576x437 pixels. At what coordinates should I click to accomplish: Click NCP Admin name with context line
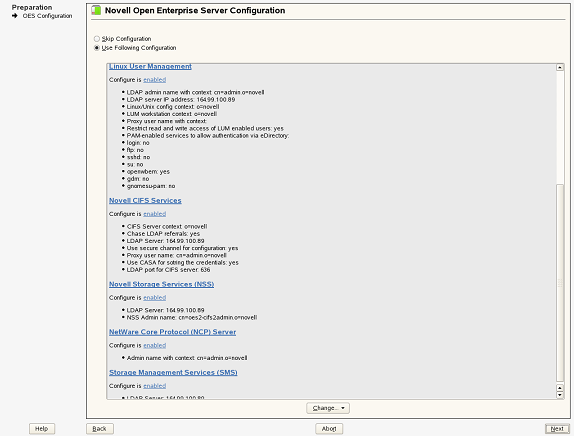[187, 358]
